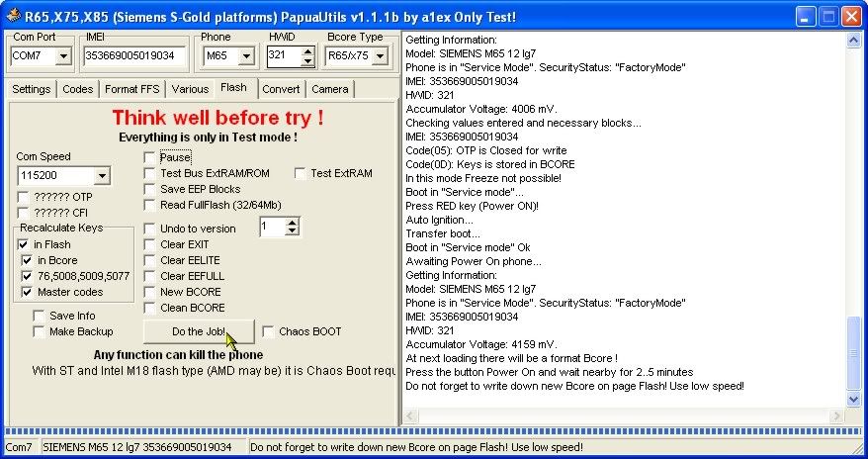868x459 pixels.
Task: Toggle the ?????? CFI checkbox
Action: point(23,213)
